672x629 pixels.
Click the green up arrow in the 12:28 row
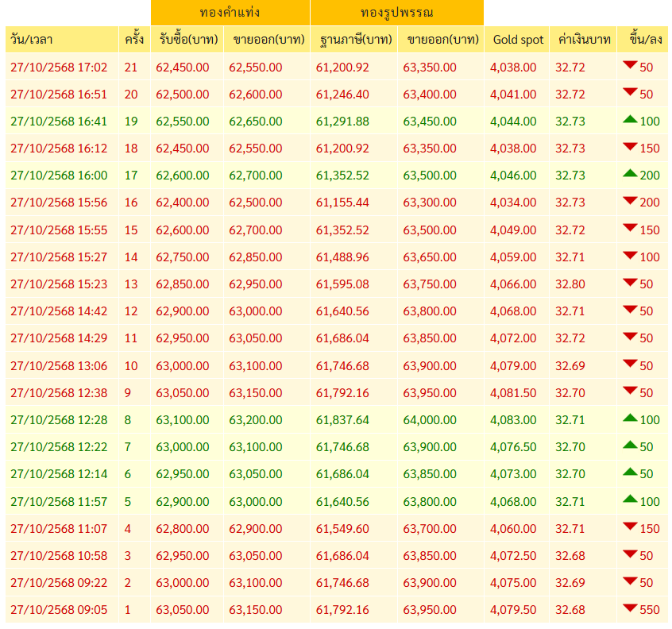pos(630,419)
